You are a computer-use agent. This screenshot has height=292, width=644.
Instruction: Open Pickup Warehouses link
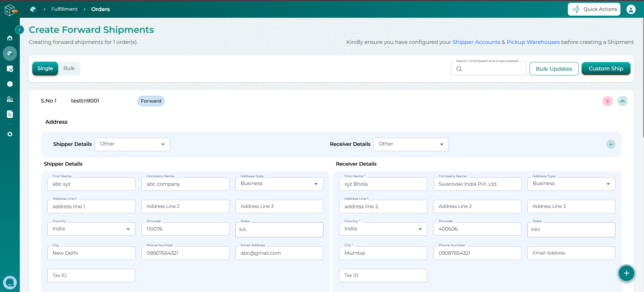pyautogui.click(x=533, y=42)
